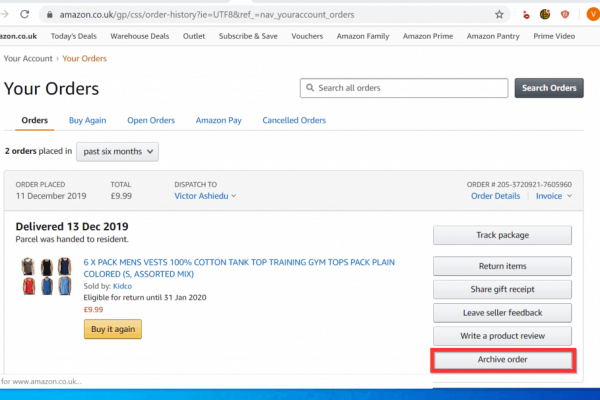This screenshot has height=400, width=600.
Task: Open the 6 X Pack Mens Vests product link
Action: (239, 268)
